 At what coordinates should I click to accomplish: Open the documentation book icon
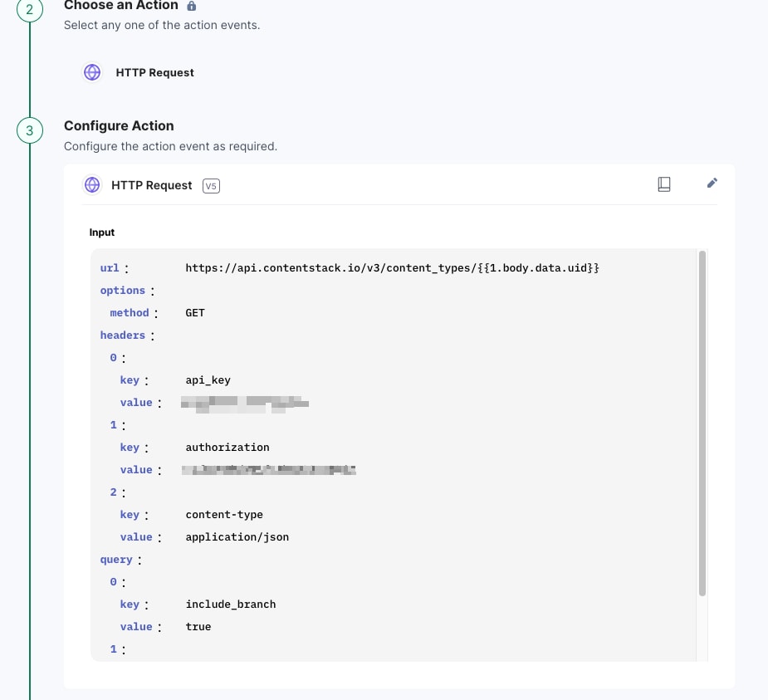point(664,184)
